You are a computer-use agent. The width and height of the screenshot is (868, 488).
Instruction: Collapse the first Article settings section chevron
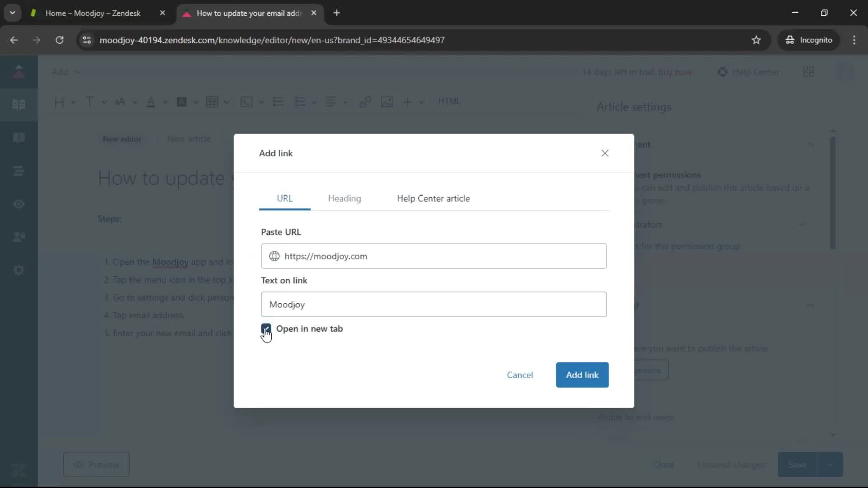point(810,145)
